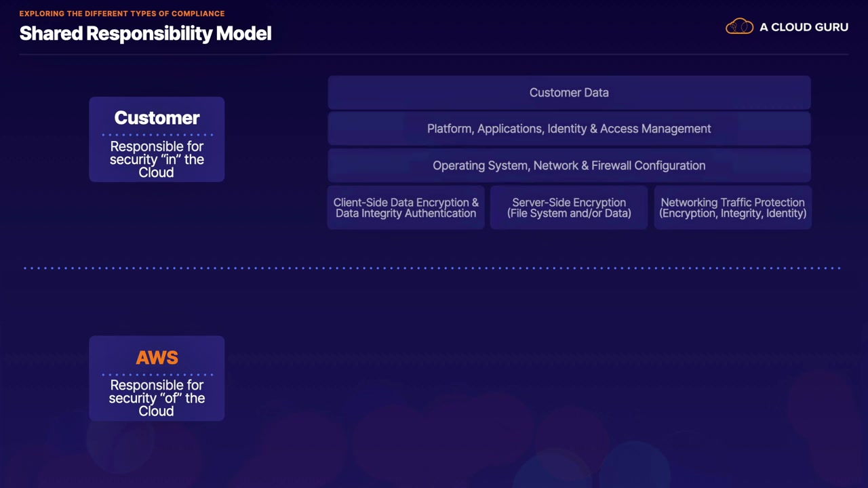Click the 'Customer Data' block

point(569,93)
